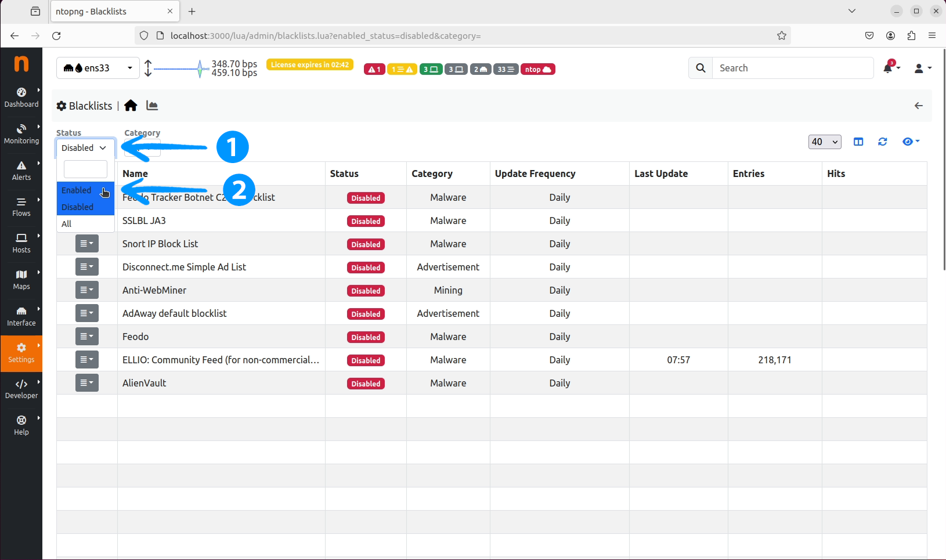Open the rows-per-page dropdown showing 40
The image size is (946, 560).
pos(824,142)
